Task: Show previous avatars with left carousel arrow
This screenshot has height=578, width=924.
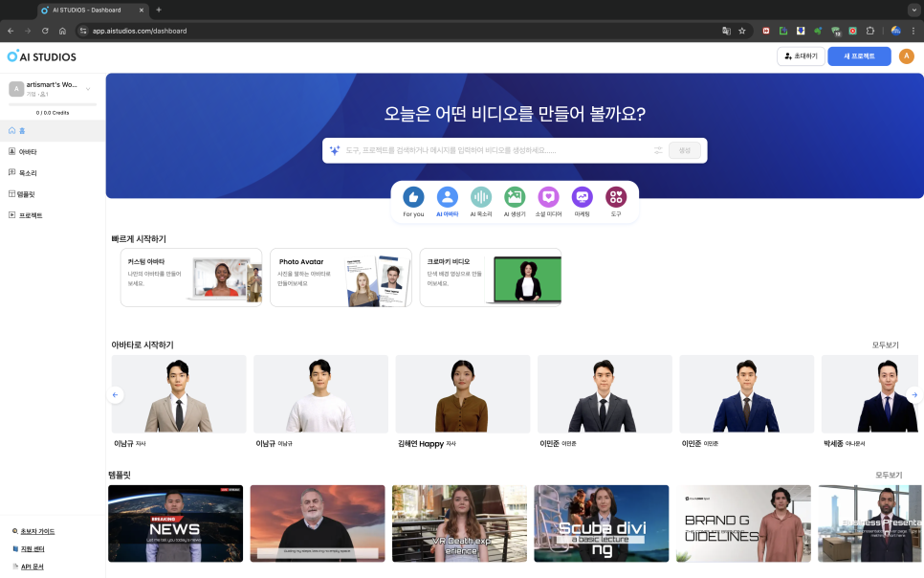Action: (x=116, y=394)
